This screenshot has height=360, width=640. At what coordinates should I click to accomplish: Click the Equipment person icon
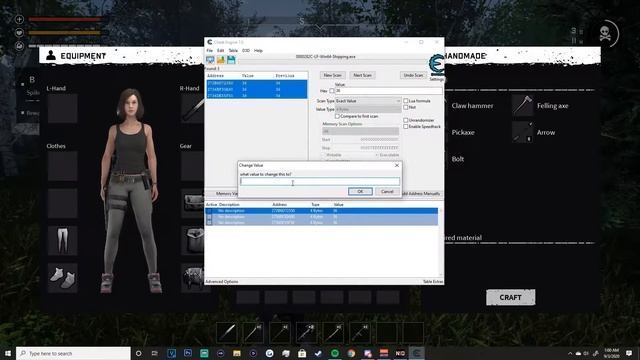(51, 55)
